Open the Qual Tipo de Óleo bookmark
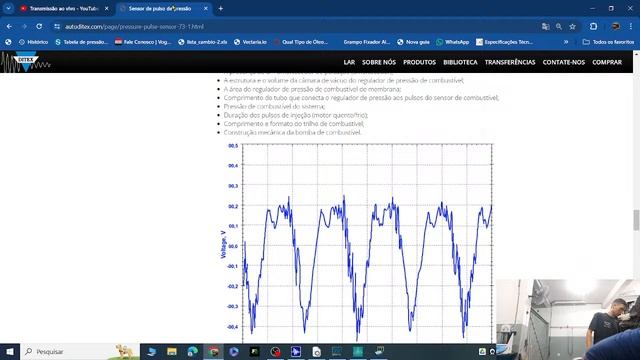 301,42
